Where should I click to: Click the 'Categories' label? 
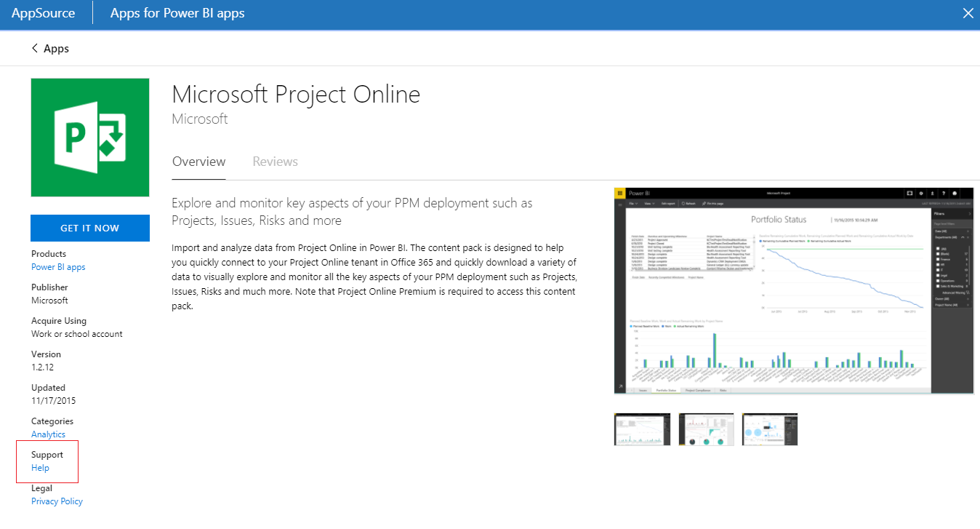point(52,421)
